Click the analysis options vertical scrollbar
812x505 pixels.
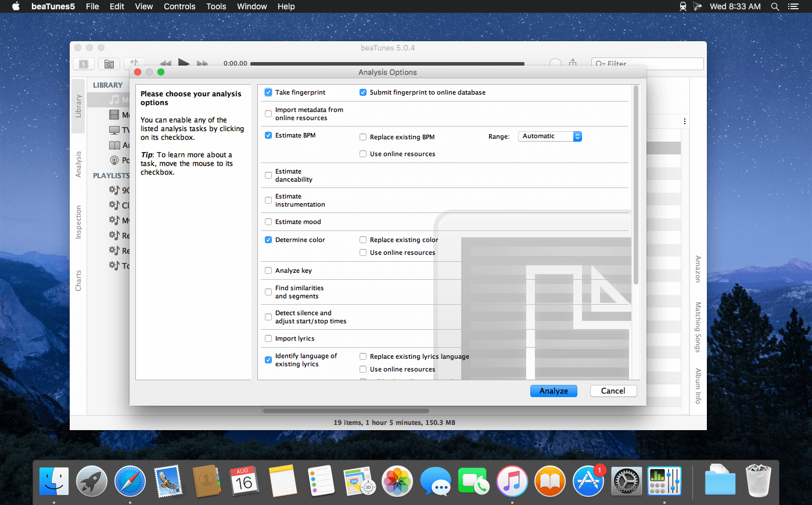tap(636, 186)
